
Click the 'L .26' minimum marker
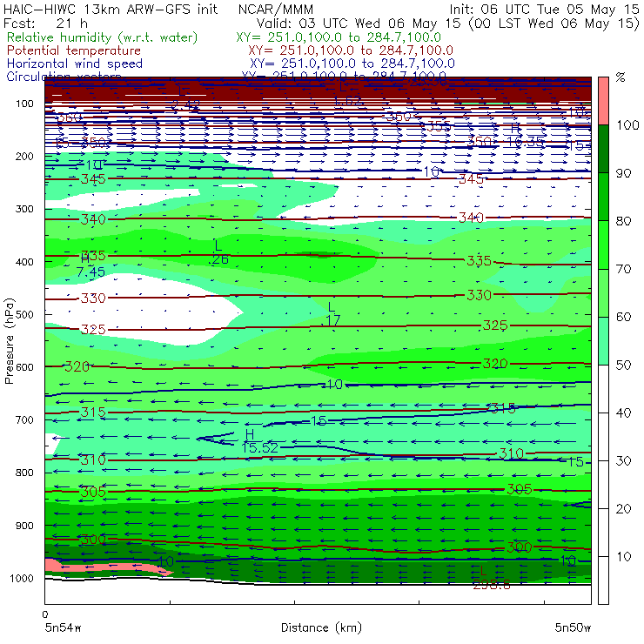(x=218, y=252)
